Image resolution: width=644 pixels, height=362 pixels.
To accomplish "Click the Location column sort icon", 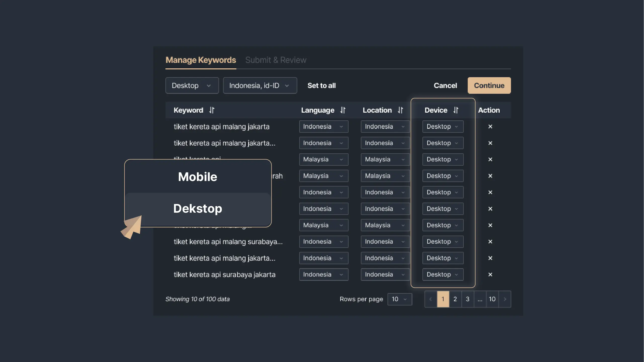I will pyautogui.click(x=400, y=110).
